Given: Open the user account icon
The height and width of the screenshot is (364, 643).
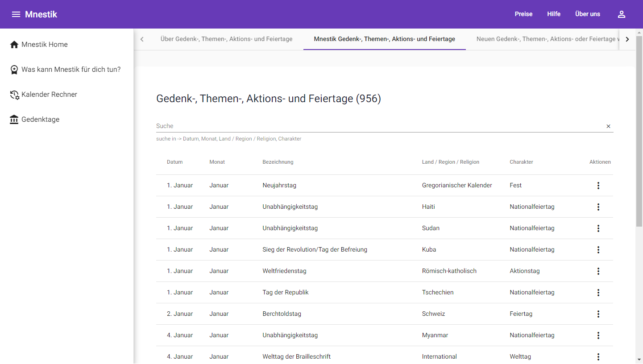Looking at the screenshot, I should 621,14.
